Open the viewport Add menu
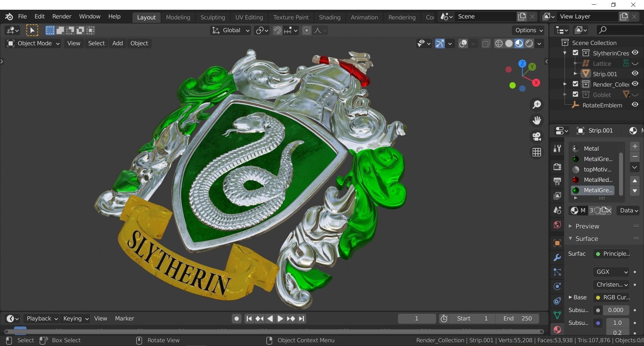 tap(117, 43)
